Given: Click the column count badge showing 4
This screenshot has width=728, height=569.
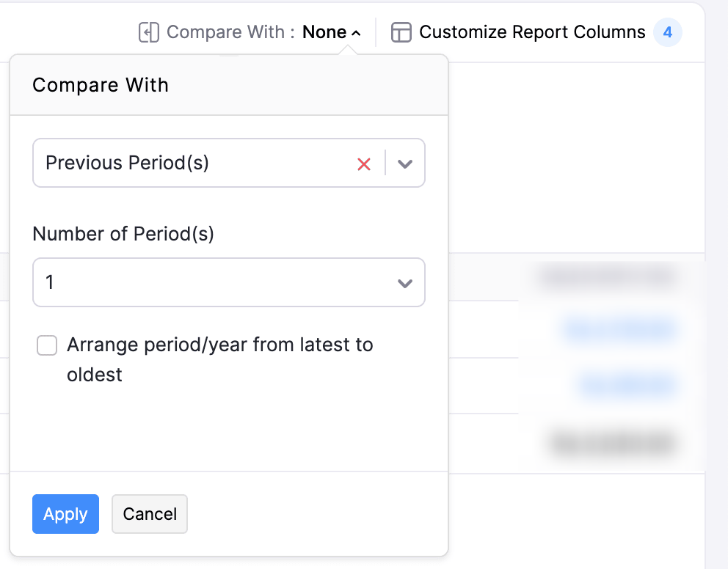Looking at the screenshot, I should tap(667, 33).
